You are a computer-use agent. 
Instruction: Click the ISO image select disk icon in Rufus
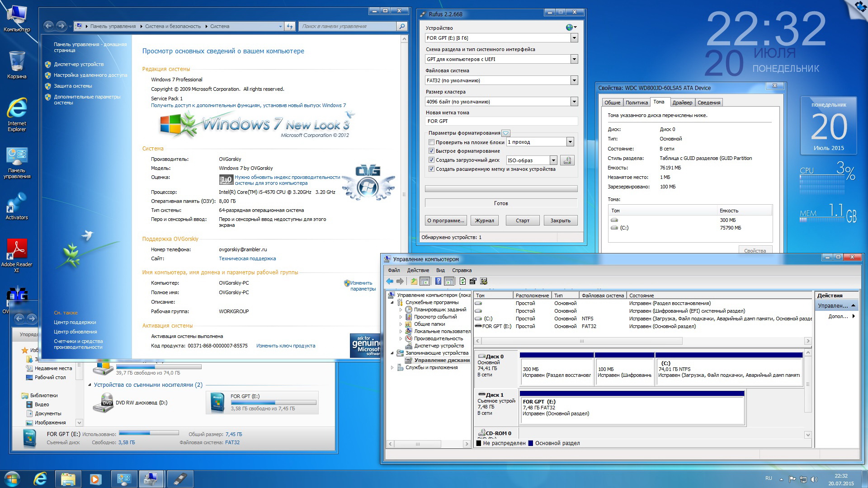[x=567, y=160]
